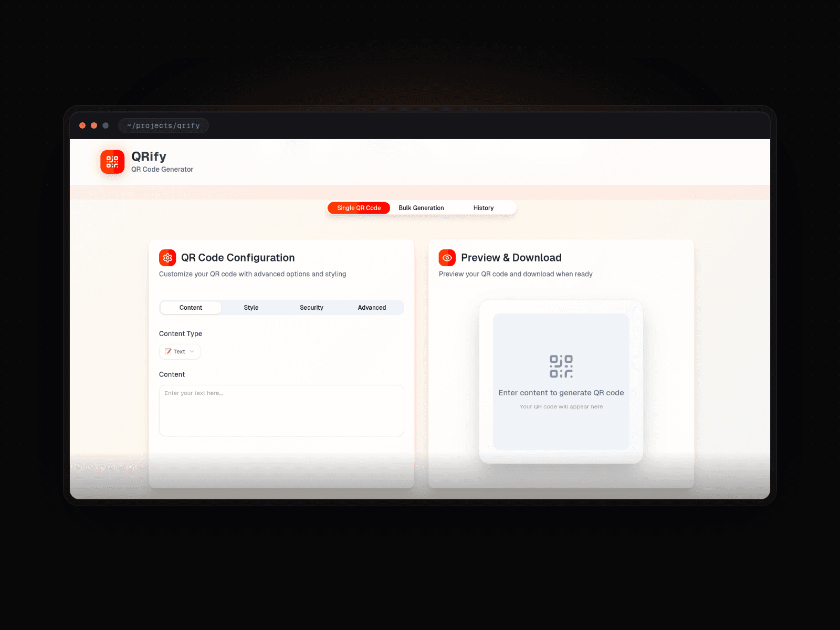Click the gray maximize window dot
The height and width of the screenshot is (630, 840).
[x=106, y=125]
